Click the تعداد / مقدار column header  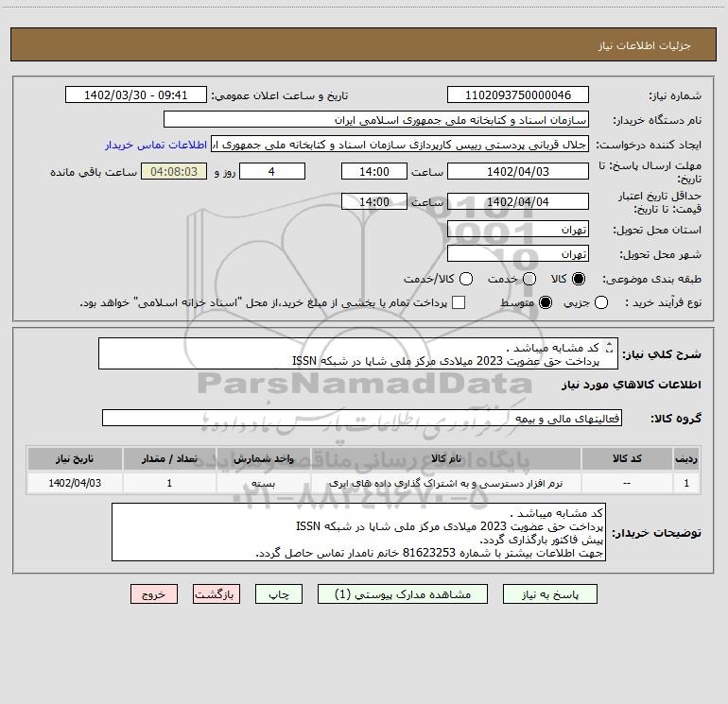point(169,459)
